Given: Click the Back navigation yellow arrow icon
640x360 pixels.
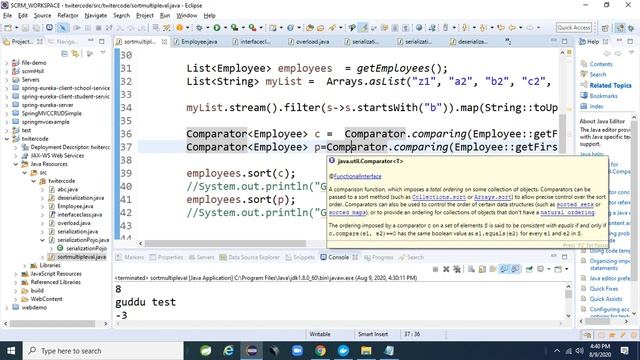Looking at the screenshot, I should pyautogui.click(x=512, y=28).
